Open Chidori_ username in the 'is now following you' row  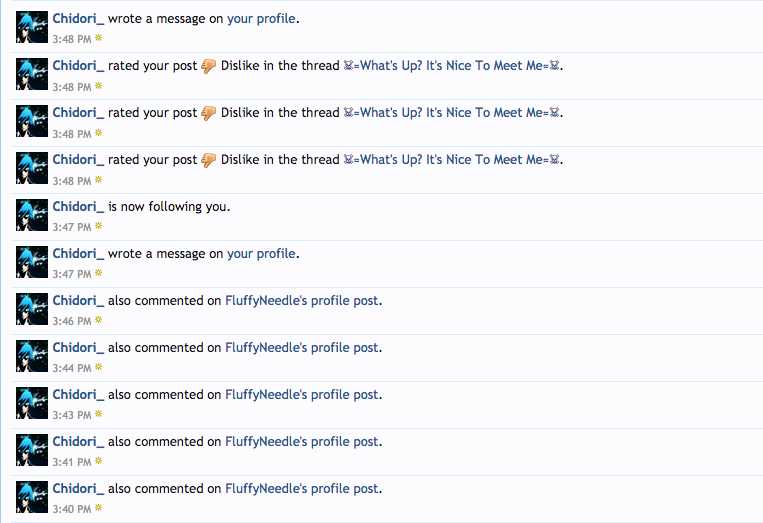pos(78,206)
